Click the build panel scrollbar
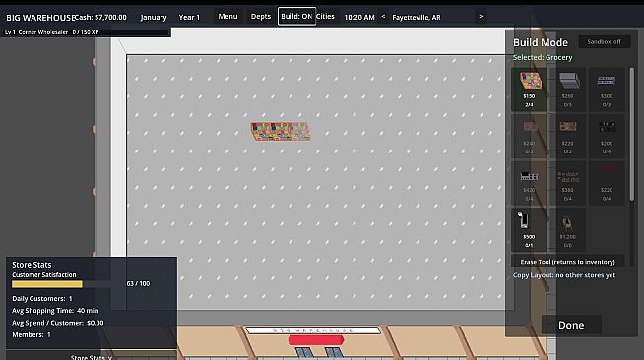Viewport: 644px width, 360px height. click(x=631, y=134)
